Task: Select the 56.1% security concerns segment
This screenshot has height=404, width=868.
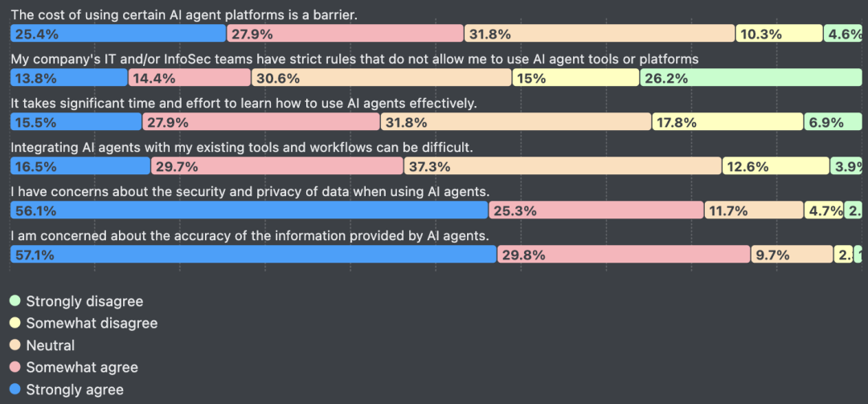Action: (249, 210)
